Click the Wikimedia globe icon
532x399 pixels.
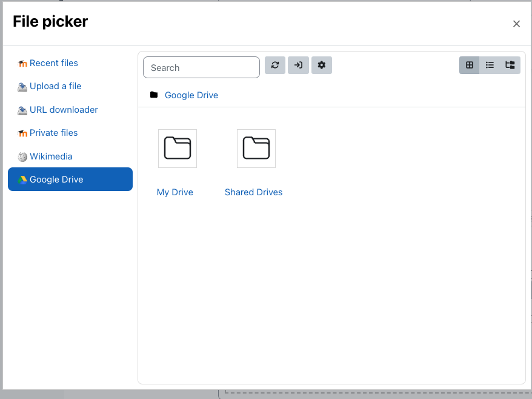22,157
